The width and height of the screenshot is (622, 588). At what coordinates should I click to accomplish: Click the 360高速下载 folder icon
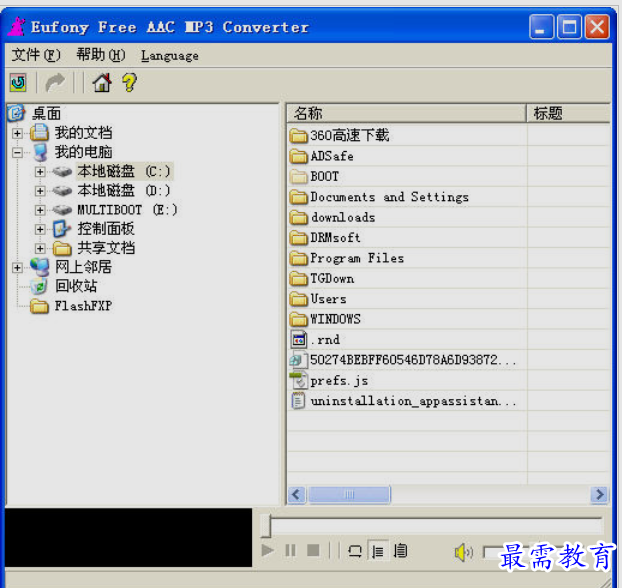coord(298,136)
